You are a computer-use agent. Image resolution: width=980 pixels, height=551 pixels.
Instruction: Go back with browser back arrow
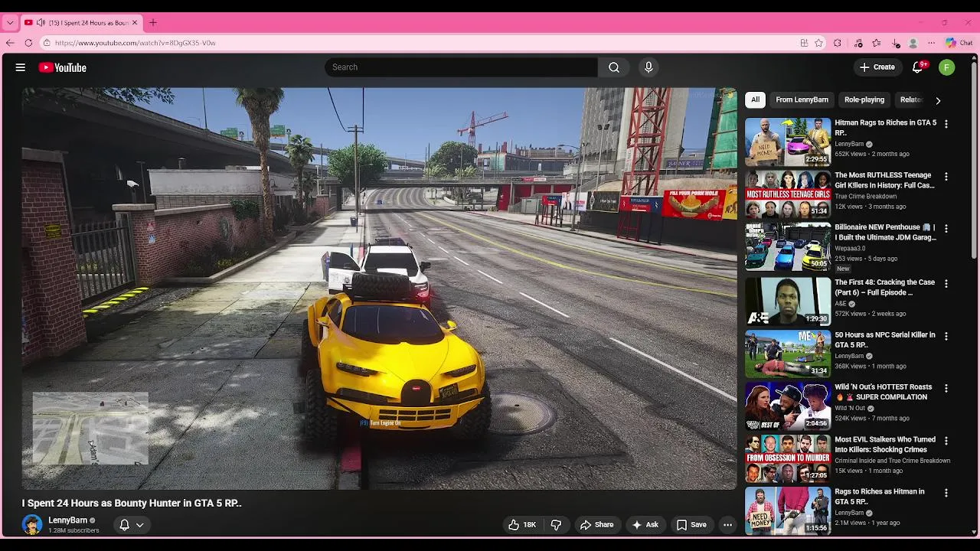click(10, 43)
